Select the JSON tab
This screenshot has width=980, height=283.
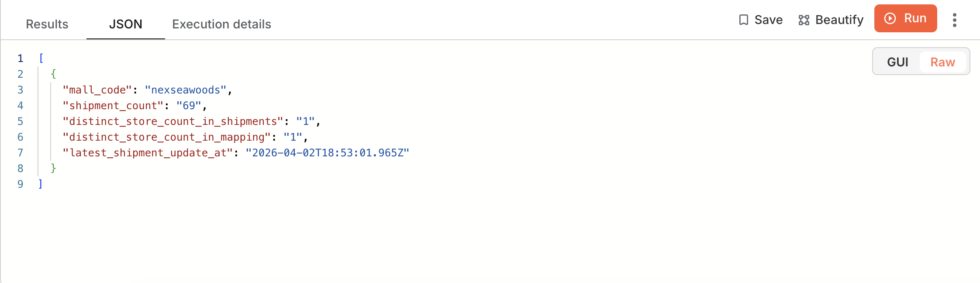coord(126,24)
